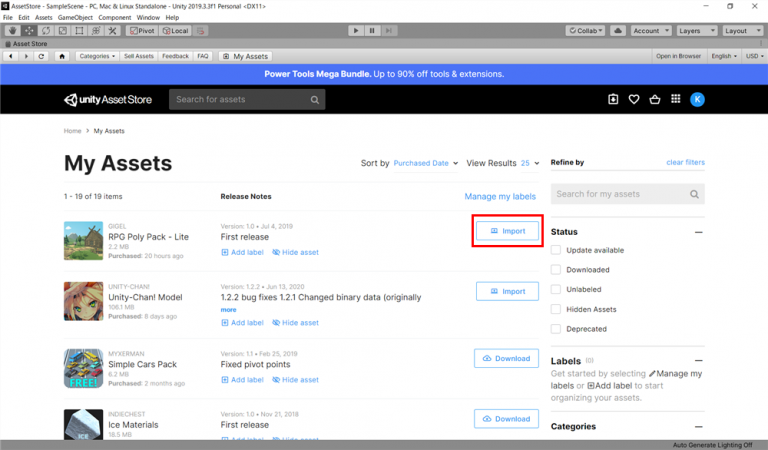Select the Rect tool

79,30
